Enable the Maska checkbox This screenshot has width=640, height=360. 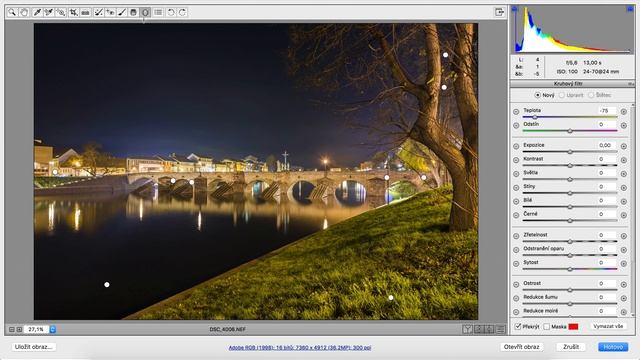coord(547,327)
